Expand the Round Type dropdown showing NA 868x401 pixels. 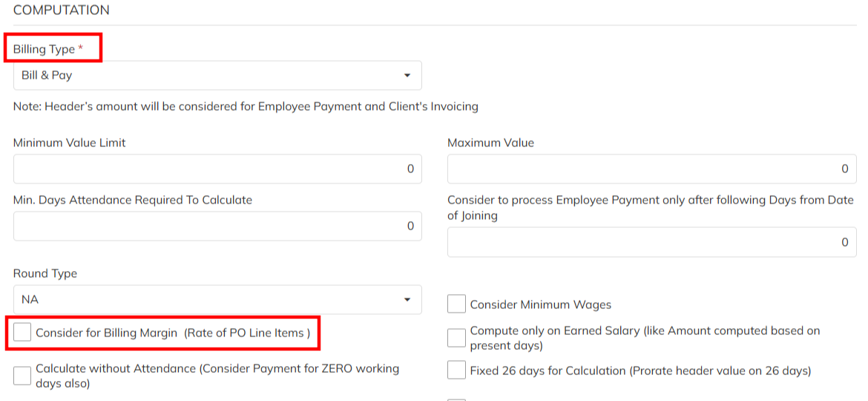coord(217,299)
